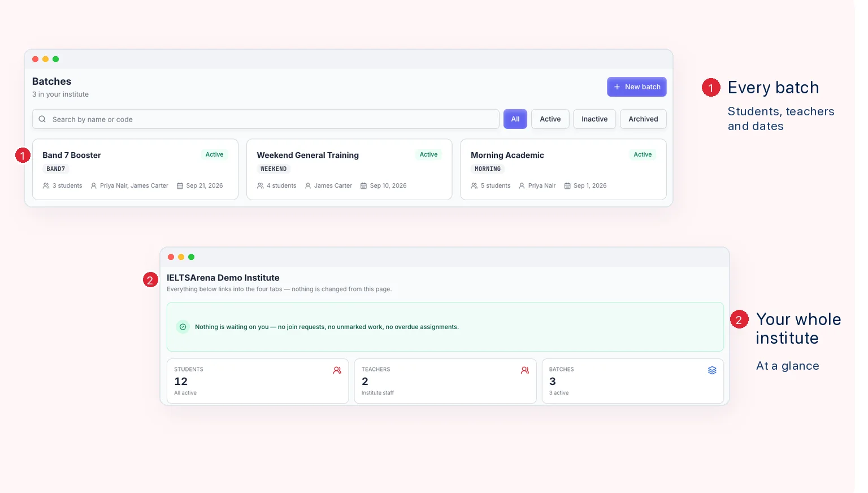Click the WEEKEND code tag
868x493 pixels.
pos(274,169)
